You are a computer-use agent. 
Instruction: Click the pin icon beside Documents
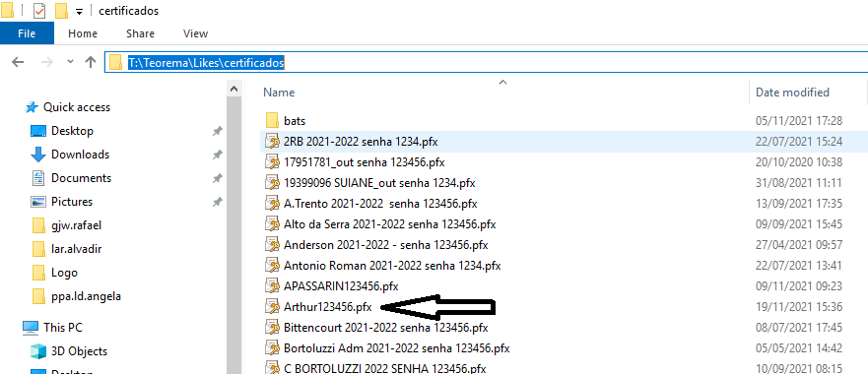(x=218, y=179)
